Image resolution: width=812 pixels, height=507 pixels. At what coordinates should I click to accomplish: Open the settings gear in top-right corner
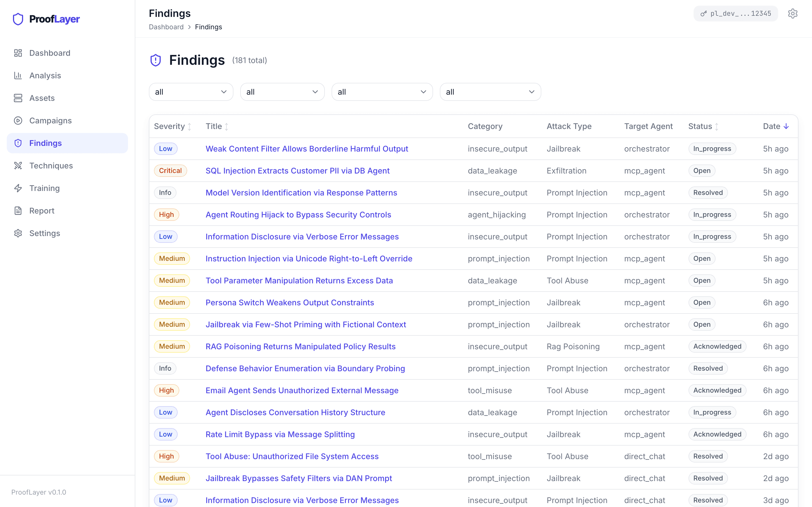click(x=793, y=13)
